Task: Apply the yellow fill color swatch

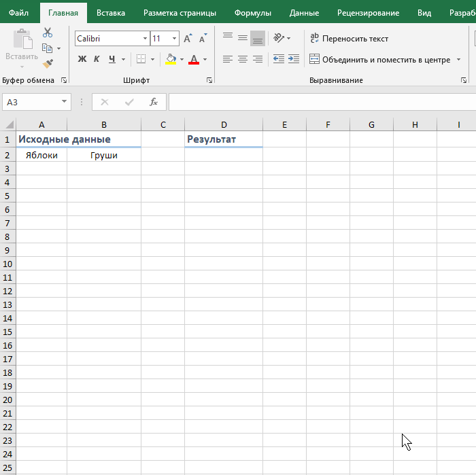Action: click(171, 60)
